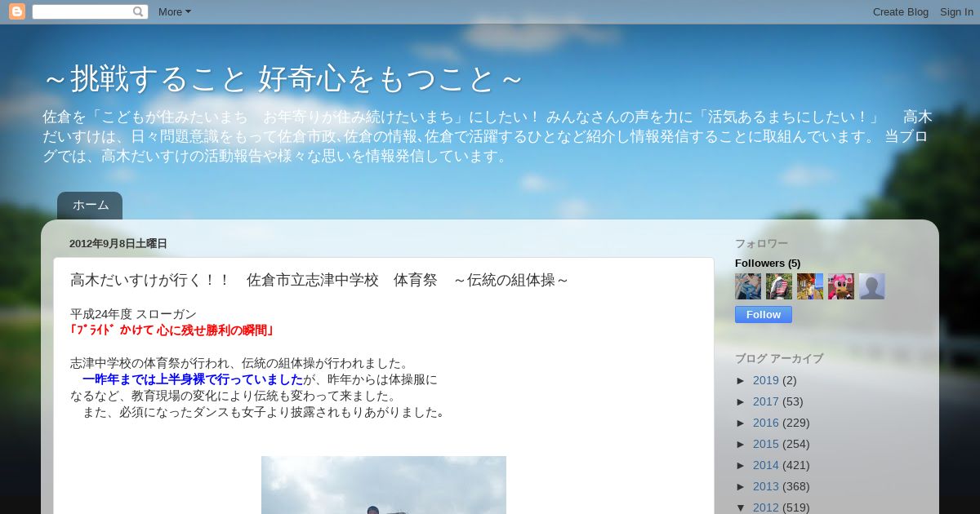
Task: Open the More dropdown in navbar
Action: pos(174,11)
